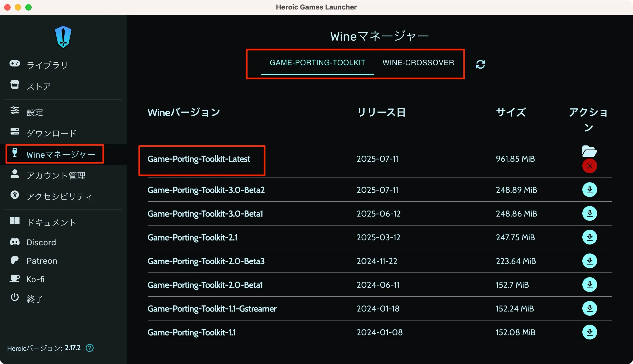Screen dimensions: 633x364
Task: Open ダウンロード from the sidebar
Action: (52, 133)
